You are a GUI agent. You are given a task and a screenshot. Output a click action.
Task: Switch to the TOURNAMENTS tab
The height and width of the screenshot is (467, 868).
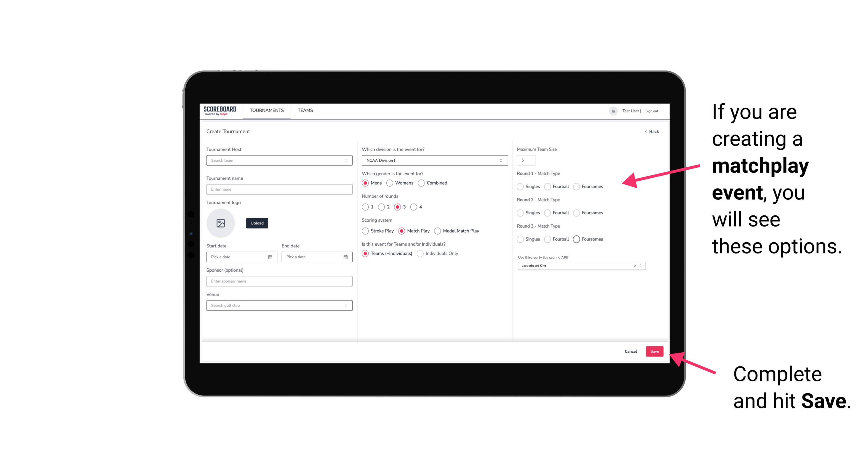[266, 110]
